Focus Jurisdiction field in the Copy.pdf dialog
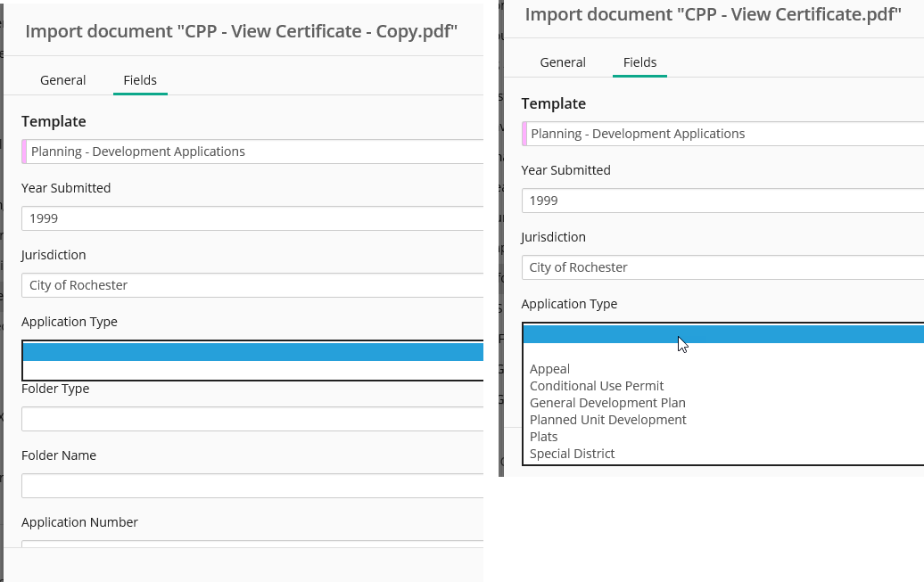The image size is (924, 582). point(252,285)
